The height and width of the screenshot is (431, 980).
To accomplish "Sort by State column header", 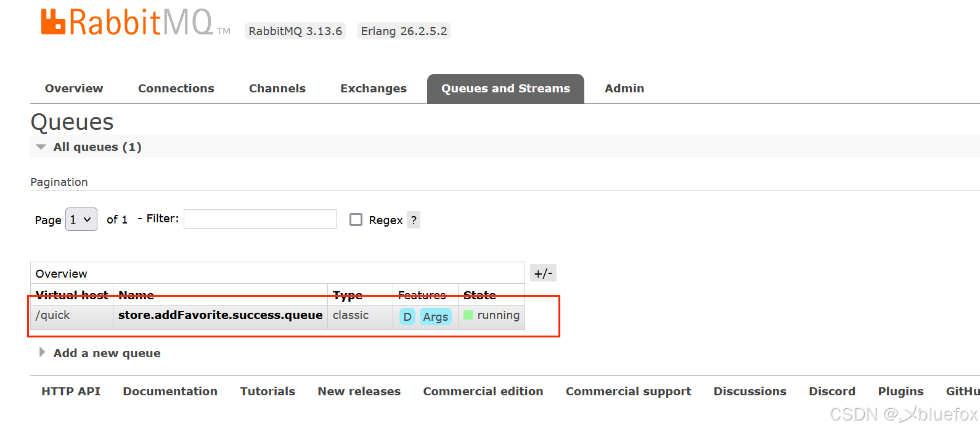I will (480, 295).
